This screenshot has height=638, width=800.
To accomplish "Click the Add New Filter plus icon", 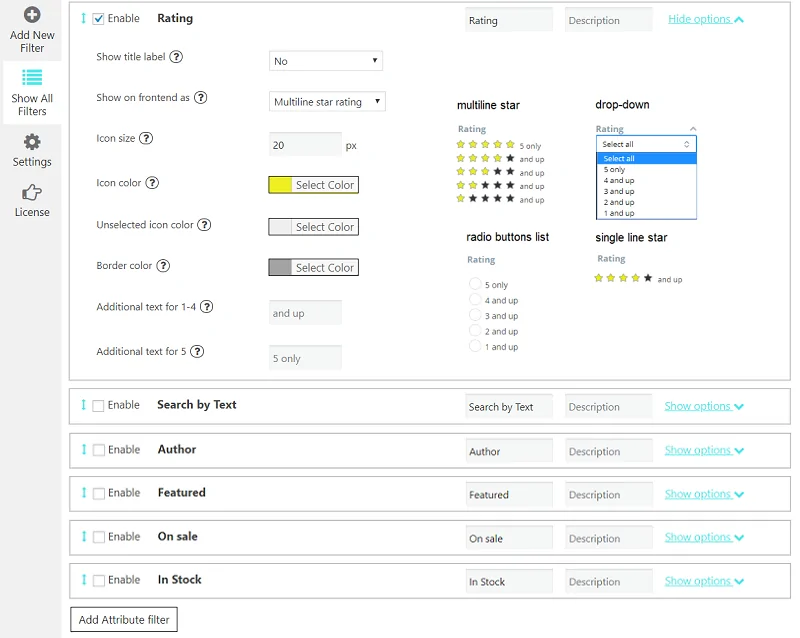I will pyautogui.click(x=32, y=14).
